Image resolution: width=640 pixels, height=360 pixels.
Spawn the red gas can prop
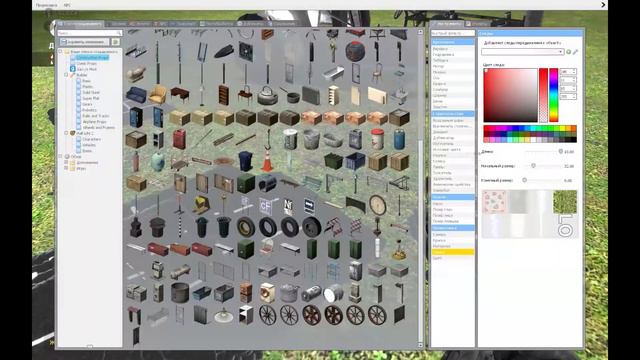[x=180, y=140]
